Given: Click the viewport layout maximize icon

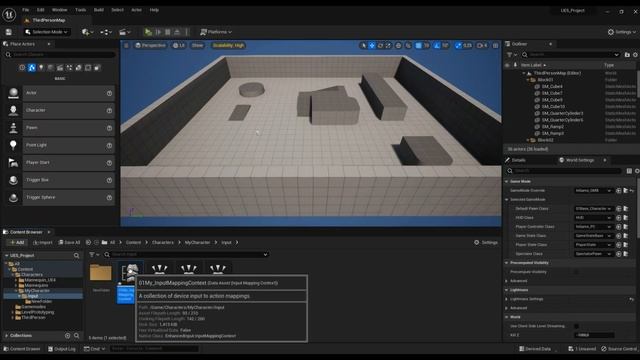Looking at the screenshot, I should coord(496,45).
